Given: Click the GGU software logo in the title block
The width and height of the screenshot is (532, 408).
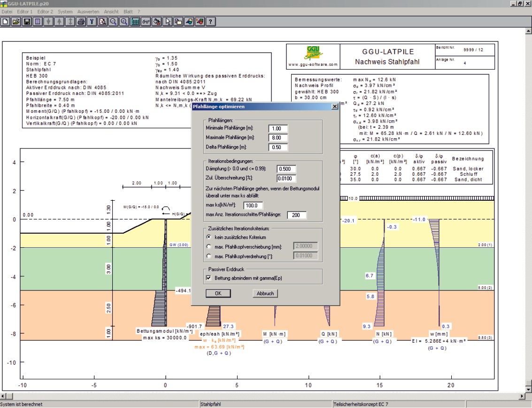Looking at the screenshot, I should (x=313, y=53).
